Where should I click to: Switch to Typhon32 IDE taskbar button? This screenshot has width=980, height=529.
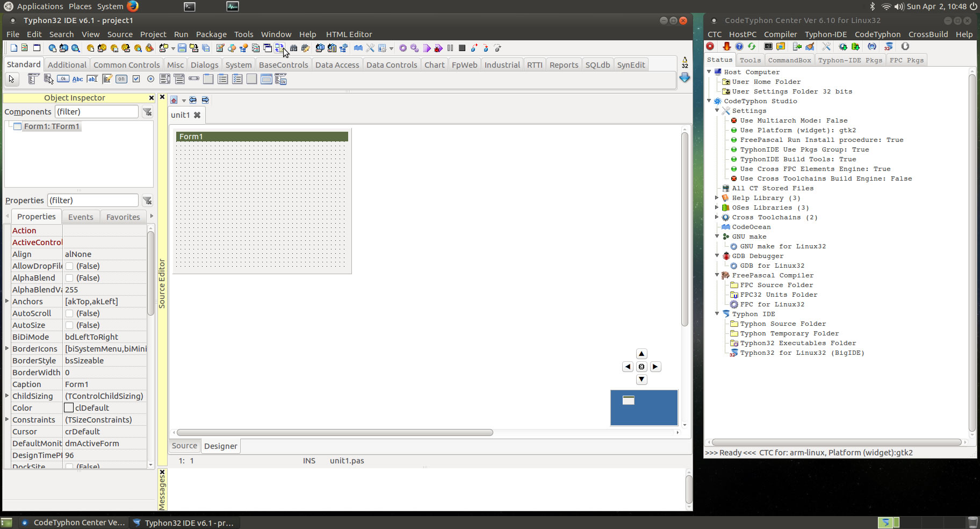(184, 523)
